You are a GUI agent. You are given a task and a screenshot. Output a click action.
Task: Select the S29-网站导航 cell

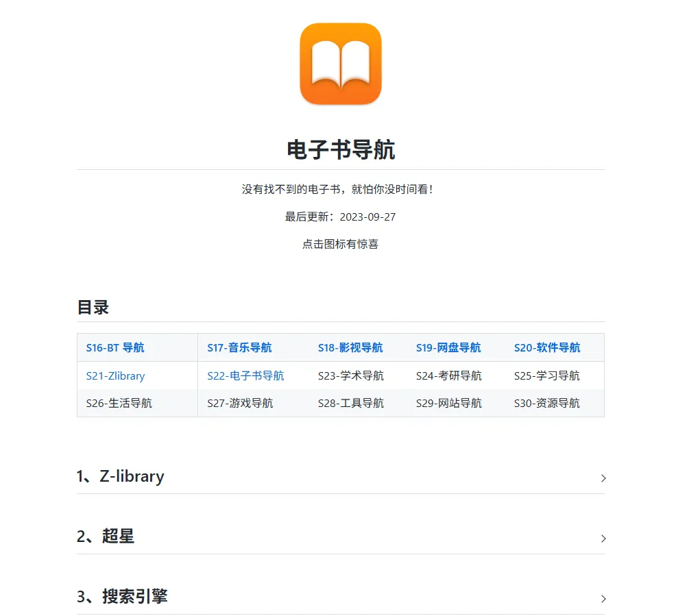(x=448, y=403)
